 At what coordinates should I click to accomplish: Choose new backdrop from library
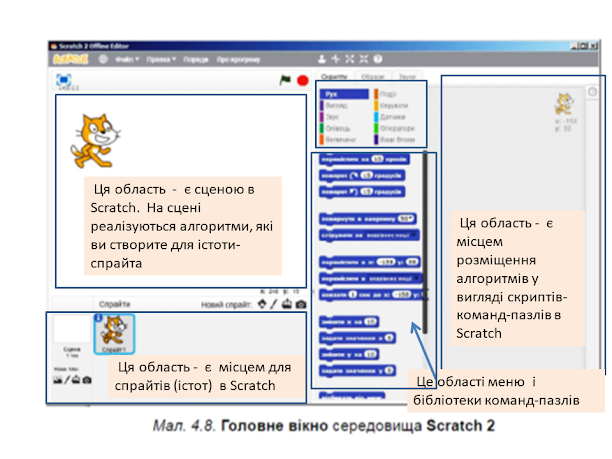pyautogui.click(x=57, y=380)
